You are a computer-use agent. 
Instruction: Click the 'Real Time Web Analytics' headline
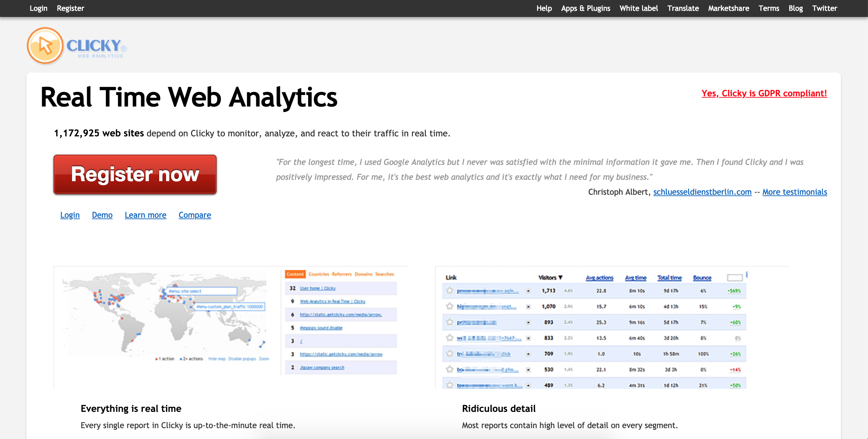tap(189, 97)
